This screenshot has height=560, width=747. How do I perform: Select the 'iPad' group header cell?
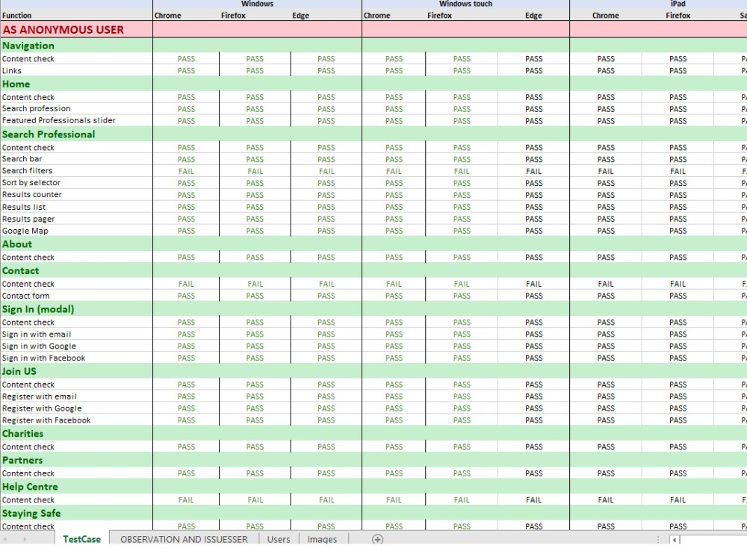pos(678,4)
